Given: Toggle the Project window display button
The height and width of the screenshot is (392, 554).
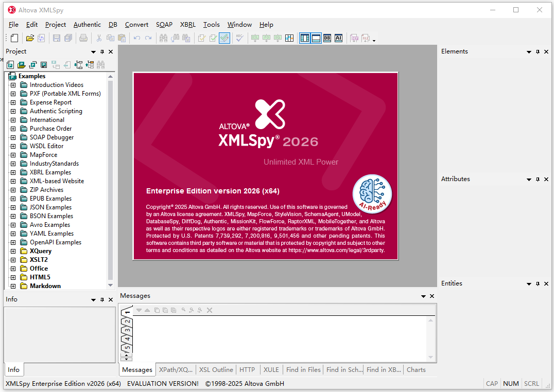Looking at the screenshot, I should 304,38.
